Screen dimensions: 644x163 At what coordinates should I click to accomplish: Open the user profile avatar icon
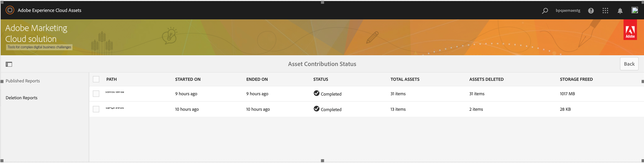(x=635, y=10)
